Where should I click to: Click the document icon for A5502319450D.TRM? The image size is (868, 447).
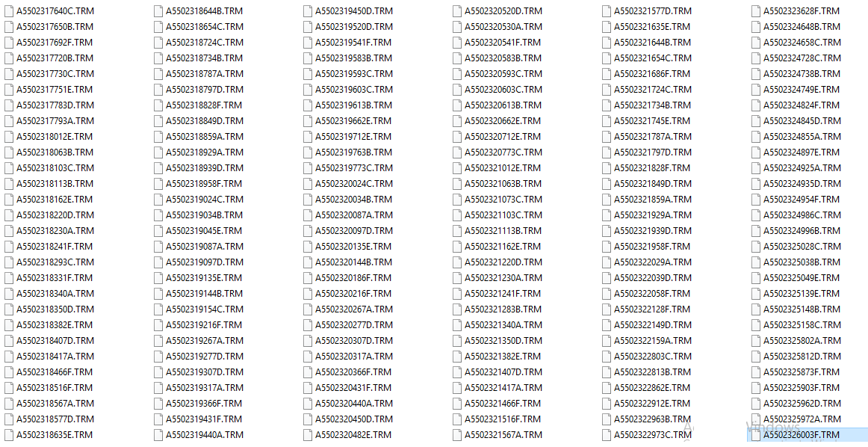pos(308,10)
